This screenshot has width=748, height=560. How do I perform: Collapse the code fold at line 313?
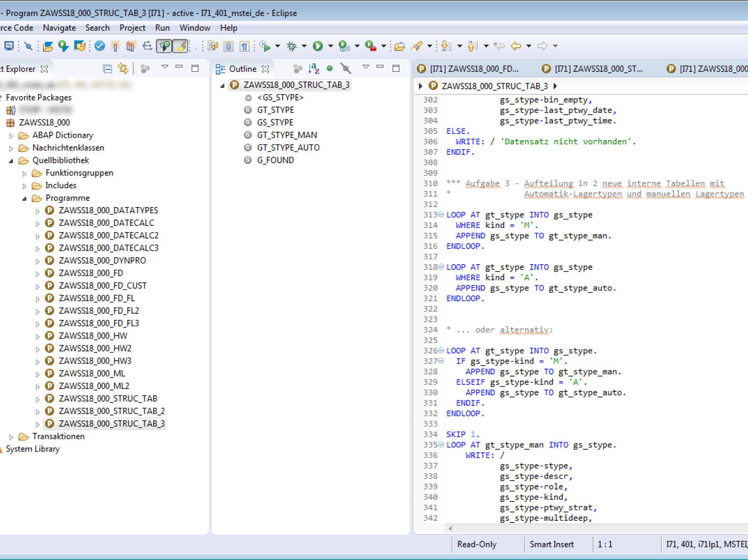pyautogui.click(x=441, y=215)
